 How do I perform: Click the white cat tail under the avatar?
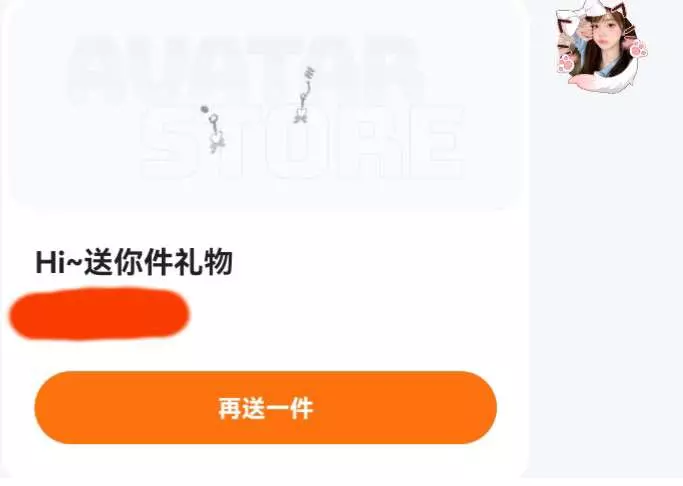(x=603, y=82)
